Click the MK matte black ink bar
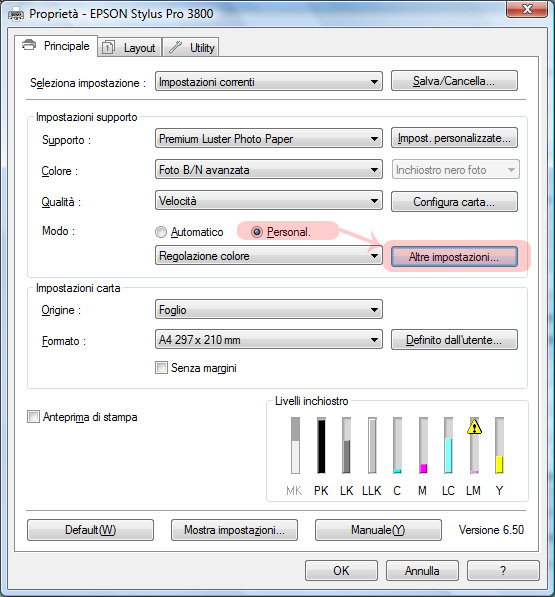This screenshot has width=555, height=597. pyautogui.click(x=295, y=445)
